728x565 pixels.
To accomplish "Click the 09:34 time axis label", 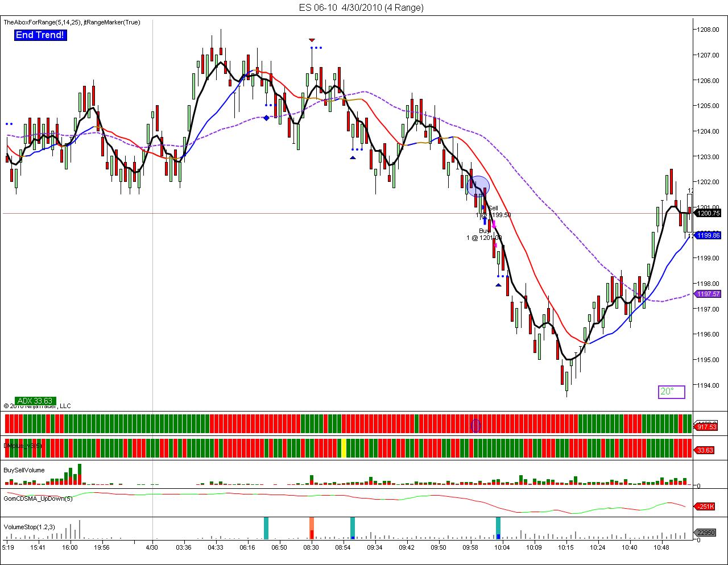I will 374,547.
